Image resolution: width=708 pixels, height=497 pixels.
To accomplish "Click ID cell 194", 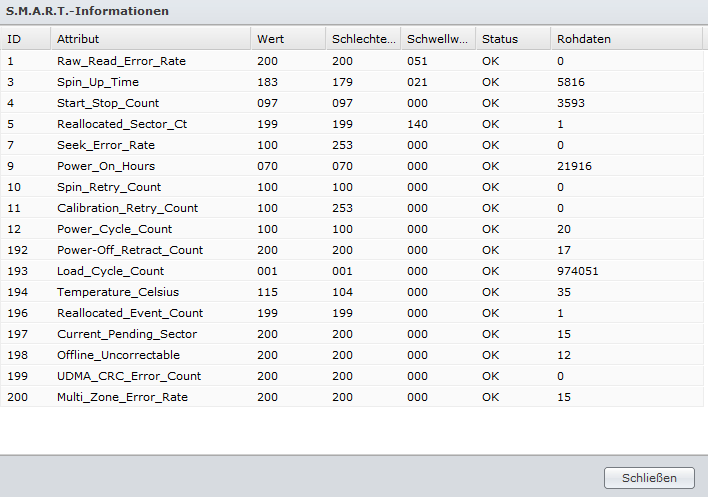I will (18, 292).
